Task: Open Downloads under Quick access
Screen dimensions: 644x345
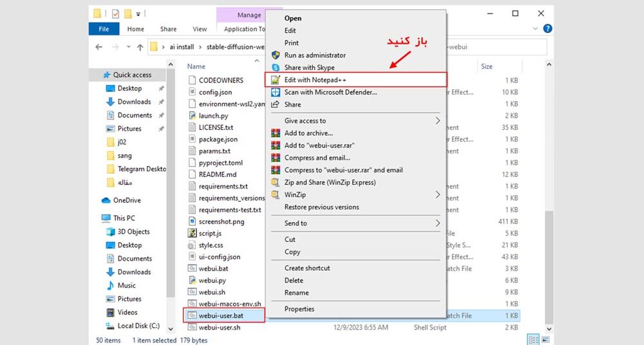Action: (134, 102)
